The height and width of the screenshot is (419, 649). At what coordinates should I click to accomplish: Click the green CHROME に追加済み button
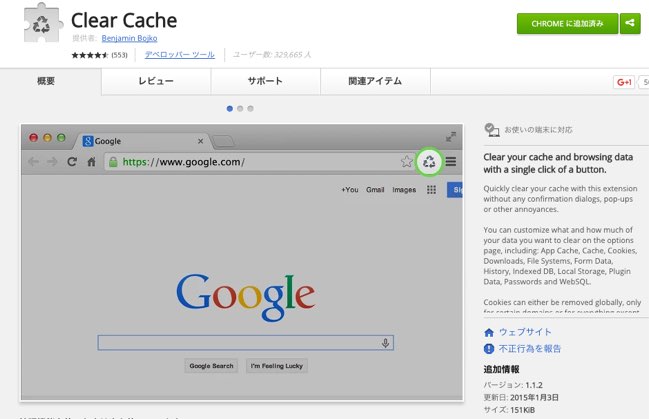coord(567,23)
